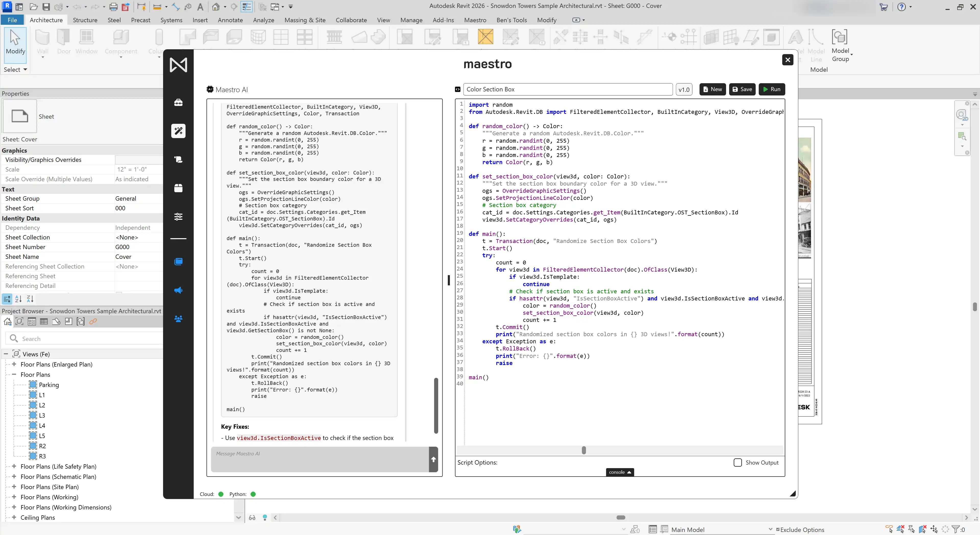This screenshot has width=980, height=535.
Task: Click the v1.0 version button
Action: pyautogui.click(x=684, y=89)
